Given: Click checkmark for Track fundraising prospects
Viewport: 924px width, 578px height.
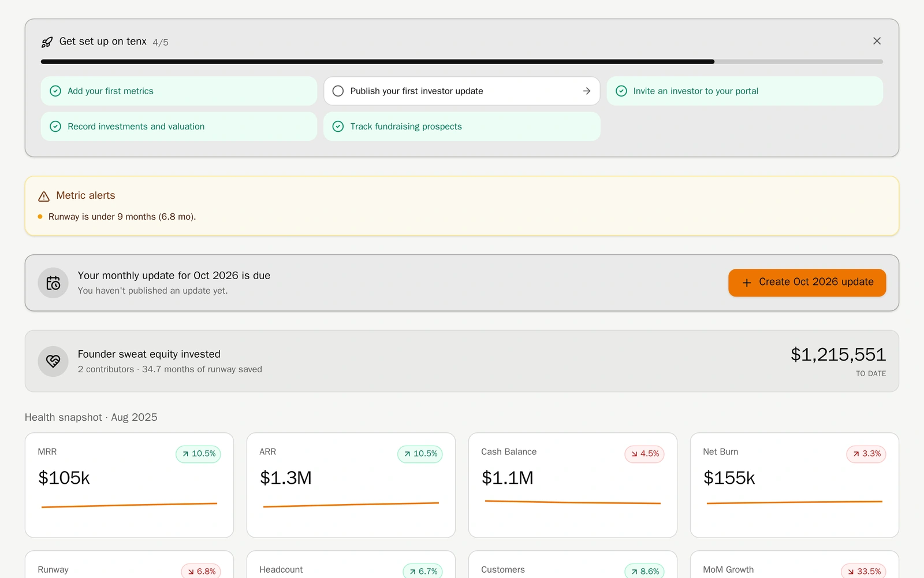Looking at the screenshot, I should click(x=338, y=127).
